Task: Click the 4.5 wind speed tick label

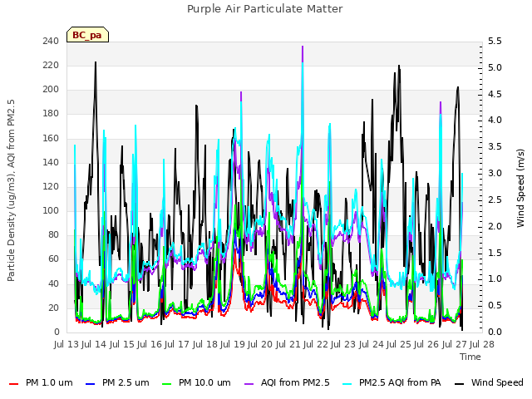Action: (x=495, y=94)
